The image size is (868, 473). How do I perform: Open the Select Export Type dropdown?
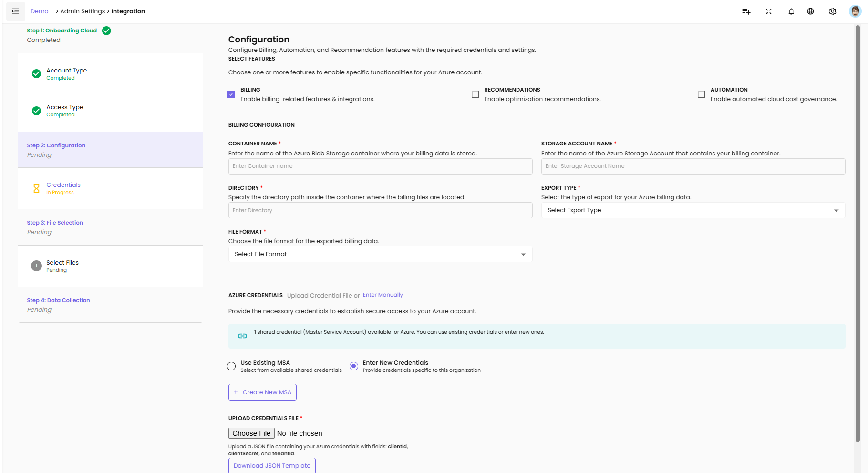pyautogui.click(x=692, y=210)
